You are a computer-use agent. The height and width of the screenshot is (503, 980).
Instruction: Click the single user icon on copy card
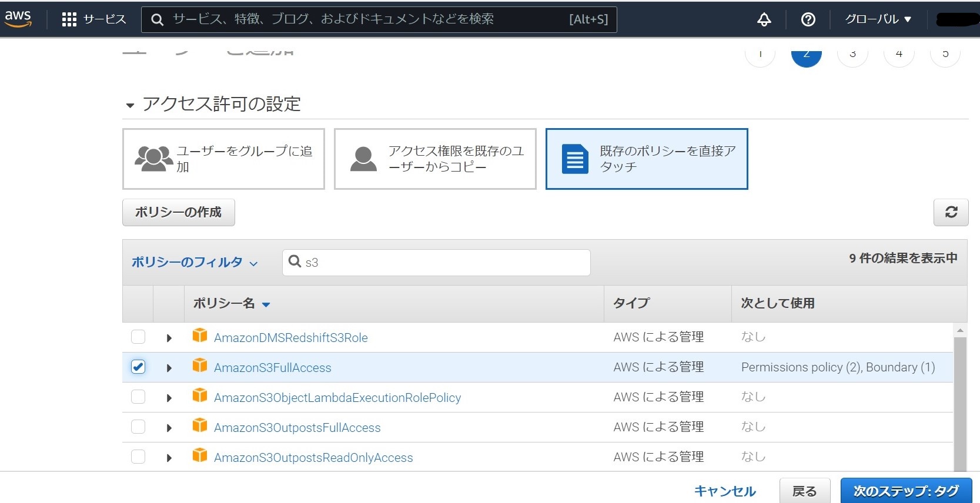click(x=363, y=159)
